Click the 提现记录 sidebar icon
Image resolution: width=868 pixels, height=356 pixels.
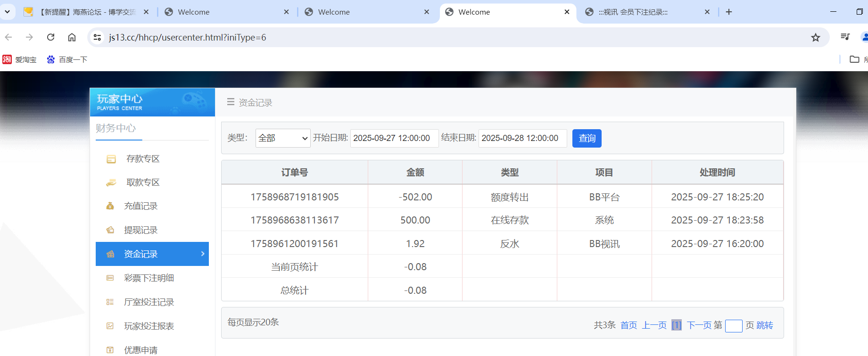[x=110, y=230]
